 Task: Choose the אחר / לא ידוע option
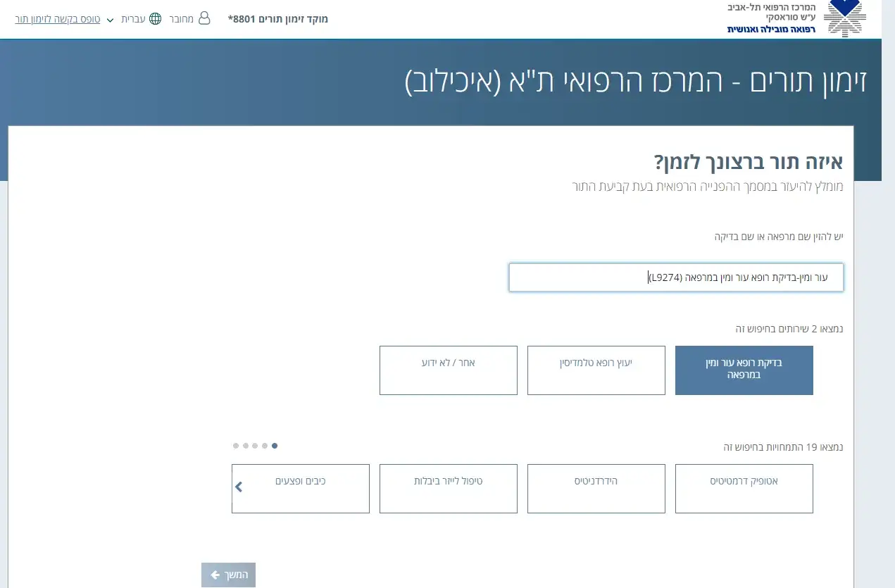[448, 370]
